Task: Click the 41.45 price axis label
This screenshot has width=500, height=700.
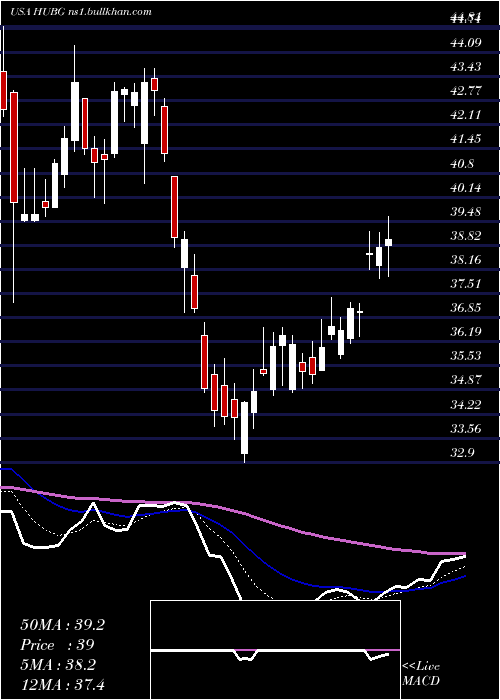Action: tap(466, 139)
